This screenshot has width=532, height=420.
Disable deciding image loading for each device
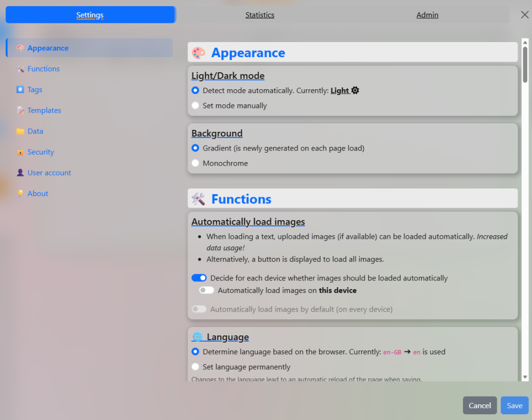[x=199, y=278]
